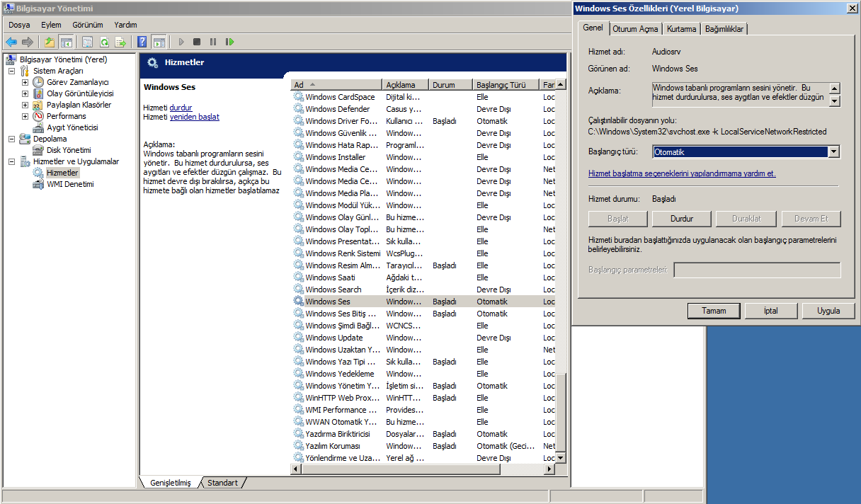This screenshot has width=861, height=504.
Task: Refresh the services list using toolbar icon
Action: point(105,42)
